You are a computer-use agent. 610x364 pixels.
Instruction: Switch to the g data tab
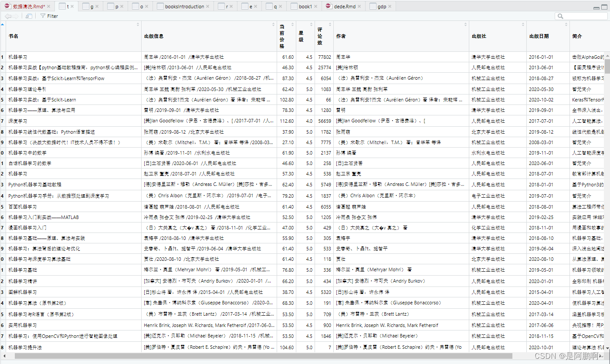click(x=91, y=7)
